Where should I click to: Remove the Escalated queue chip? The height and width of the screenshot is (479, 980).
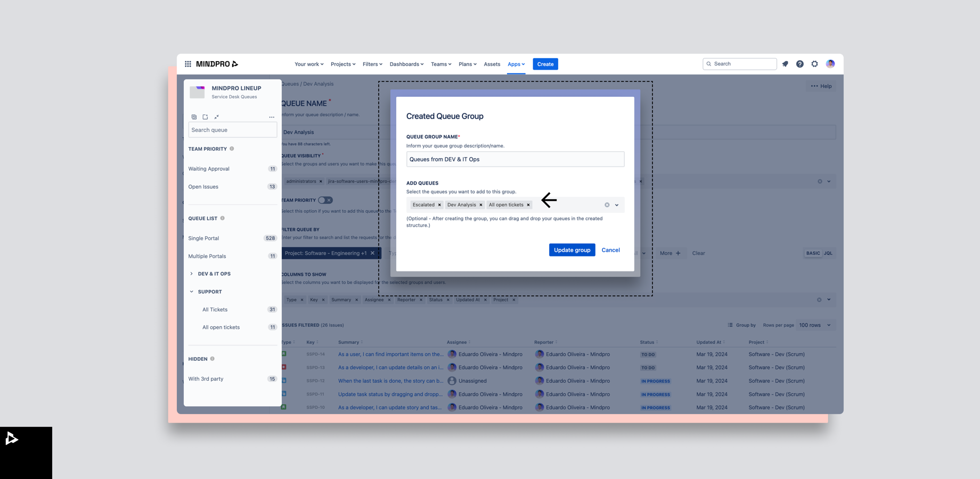pyautogui.click(x=439, y=204)
